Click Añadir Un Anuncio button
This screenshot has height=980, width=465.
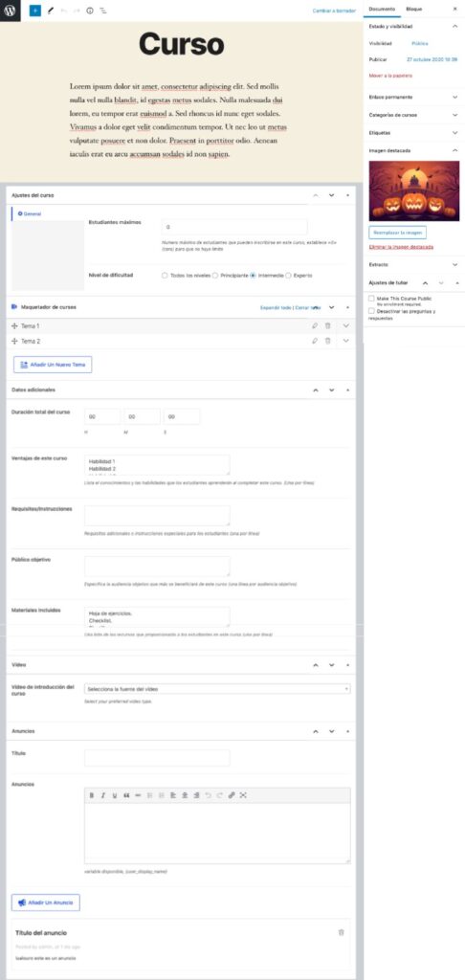click(46, 902)
